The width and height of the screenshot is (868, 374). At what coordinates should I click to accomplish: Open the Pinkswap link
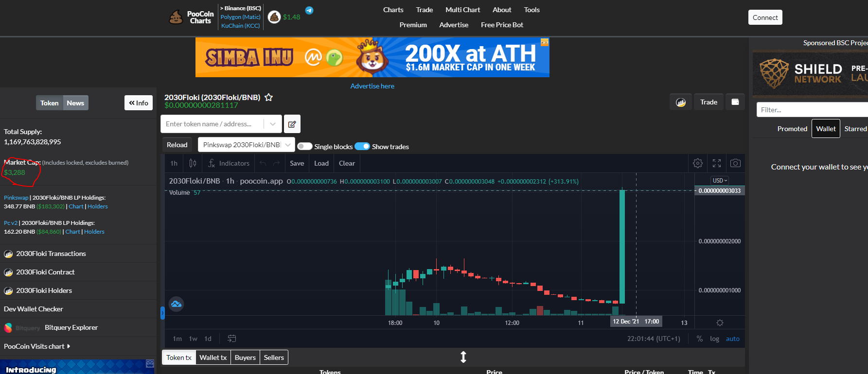16,198
